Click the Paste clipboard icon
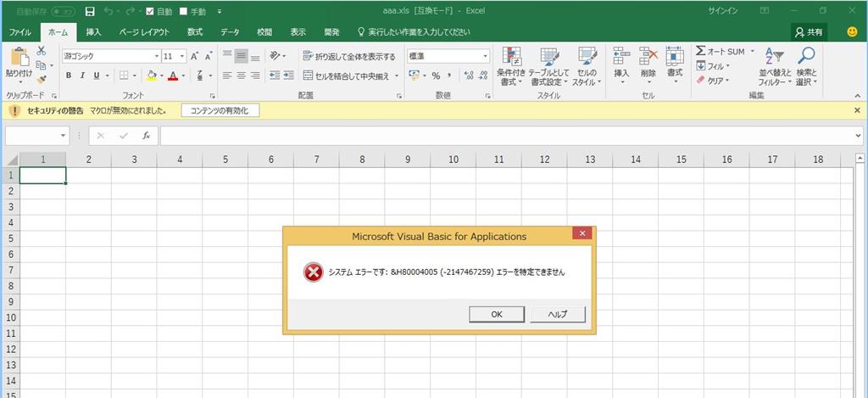Image resolution: width=868 pixels, height=398 pixels. [19, 57]
